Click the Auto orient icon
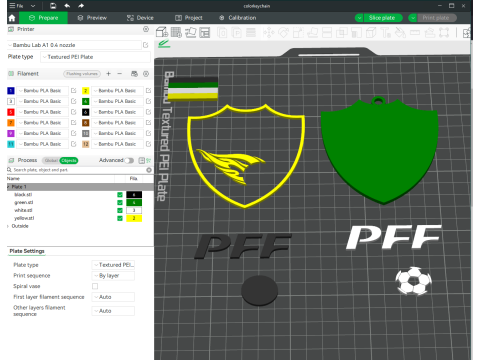Viewport: 480px width, 360px height. (x=191, y=32)
